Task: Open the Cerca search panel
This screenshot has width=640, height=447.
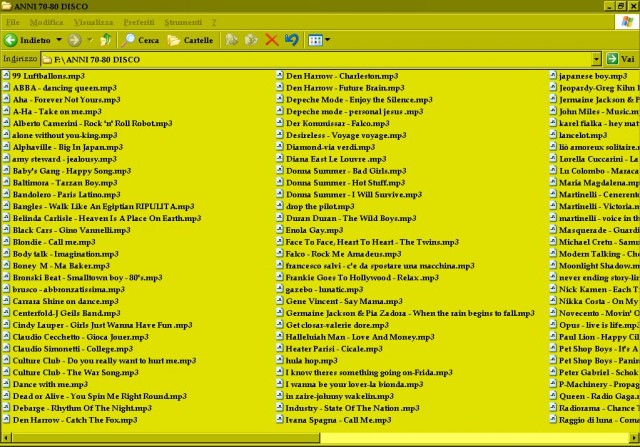Action: pyautogui.click(x=140, y=40)
